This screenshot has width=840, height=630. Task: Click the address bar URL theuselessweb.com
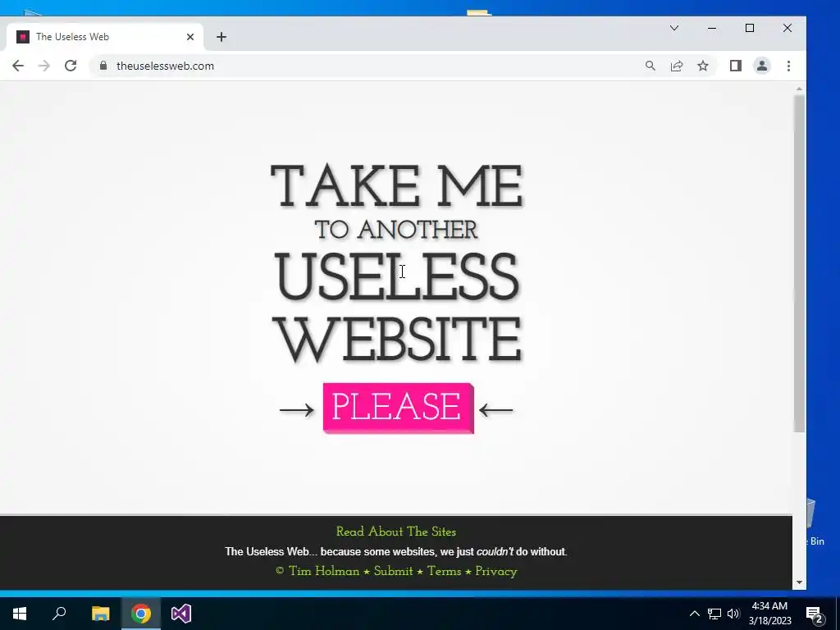click(165, 66)
